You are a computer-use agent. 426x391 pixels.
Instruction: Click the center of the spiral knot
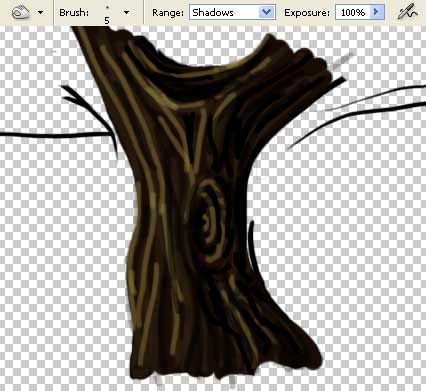point(207,222)
